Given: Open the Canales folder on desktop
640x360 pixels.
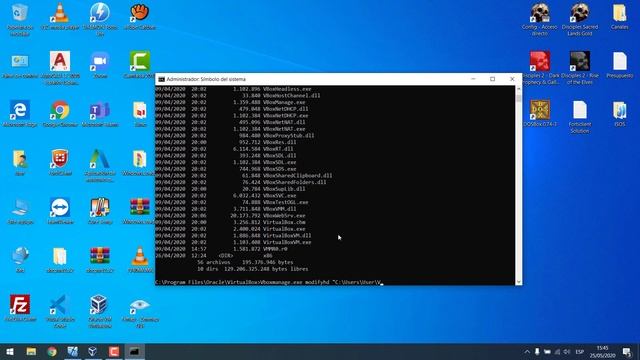Looking at the screenshot, I should pyautogui.click(x=620, y=17).
